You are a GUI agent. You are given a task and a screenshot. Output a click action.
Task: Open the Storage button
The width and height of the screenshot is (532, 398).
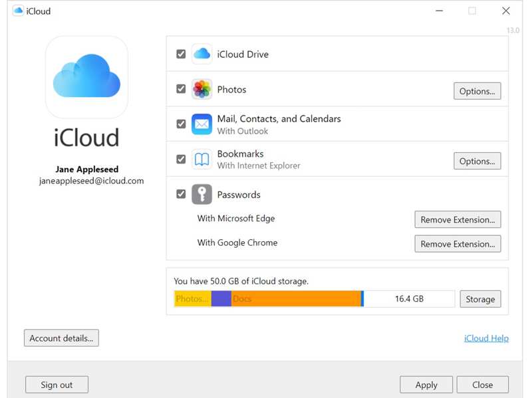coord(480,299)
